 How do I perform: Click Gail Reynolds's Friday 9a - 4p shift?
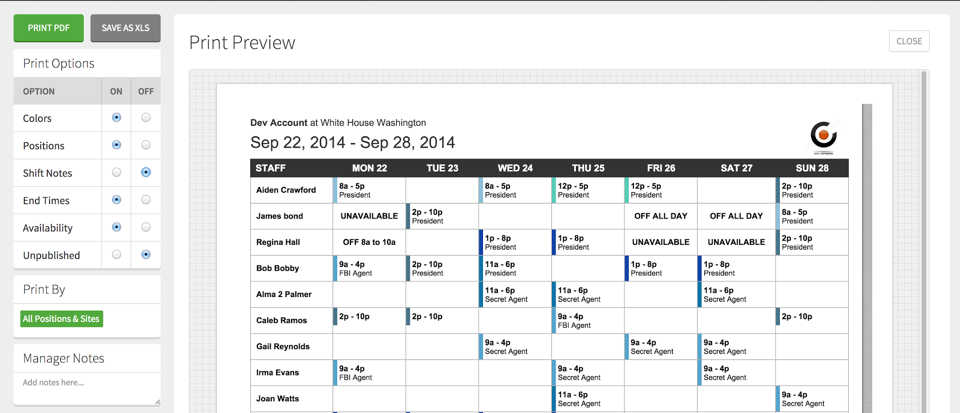(x=661, y=347)
